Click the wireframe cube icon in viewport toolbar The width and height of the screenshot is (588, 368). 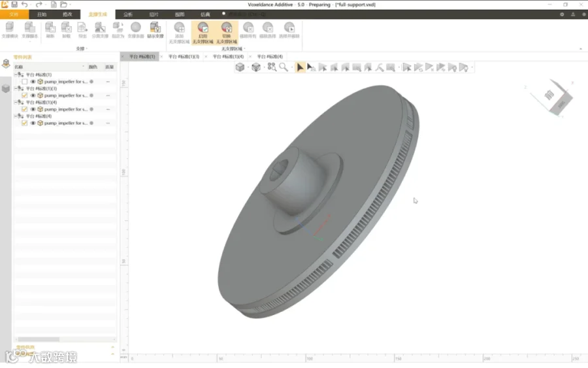coord(255,67)
